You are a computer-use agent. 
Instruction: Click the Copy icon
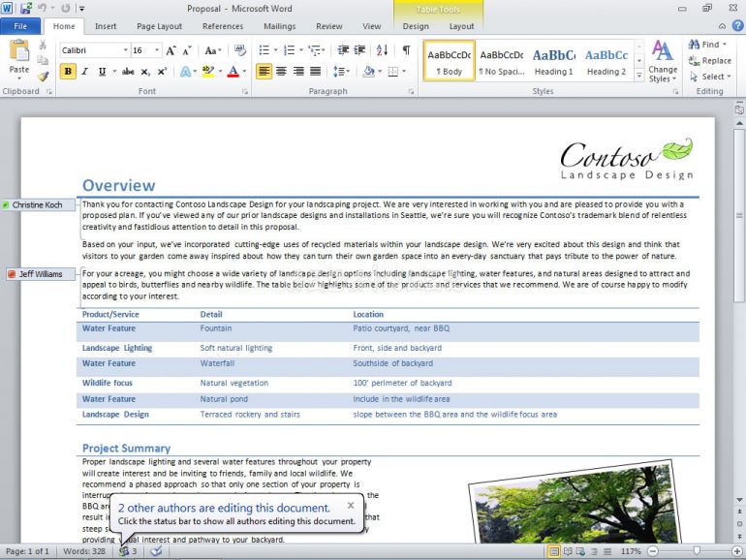[43, 60]
